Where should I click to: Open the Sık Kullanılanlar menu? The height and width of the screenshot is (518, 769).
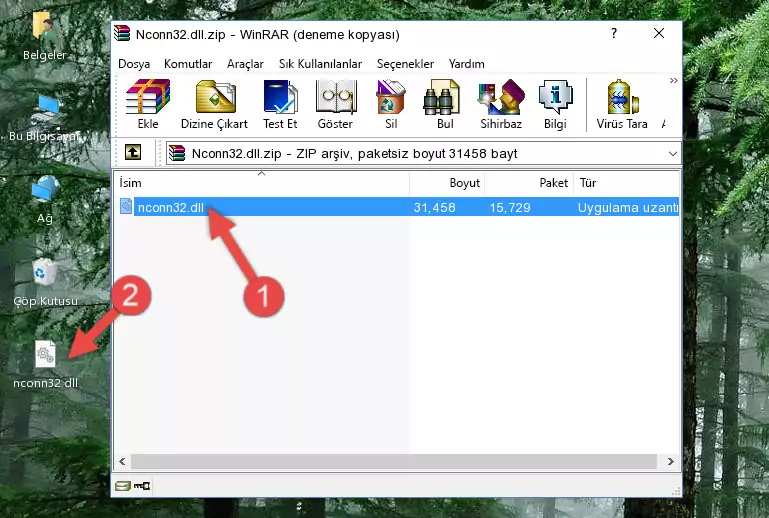[x=320, y=64]
